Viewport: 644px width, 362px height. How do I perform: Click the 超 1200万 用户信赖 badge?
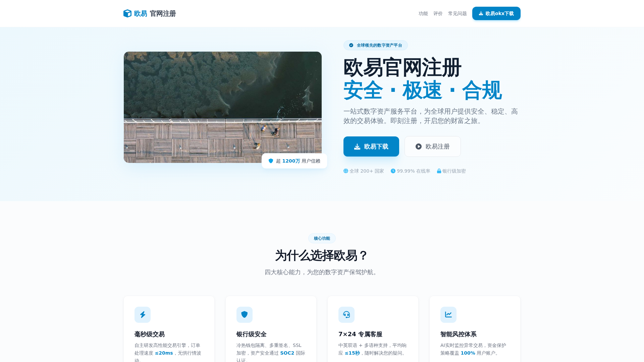click(x=294, y=161)
